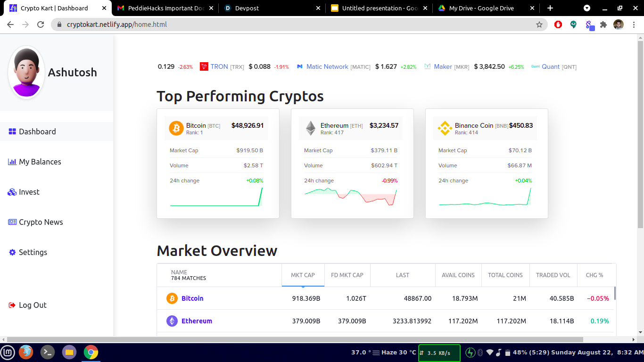Sort by AVAIL COINS column
The width and height of the screenshot is (644, 362).
point(458,275)
